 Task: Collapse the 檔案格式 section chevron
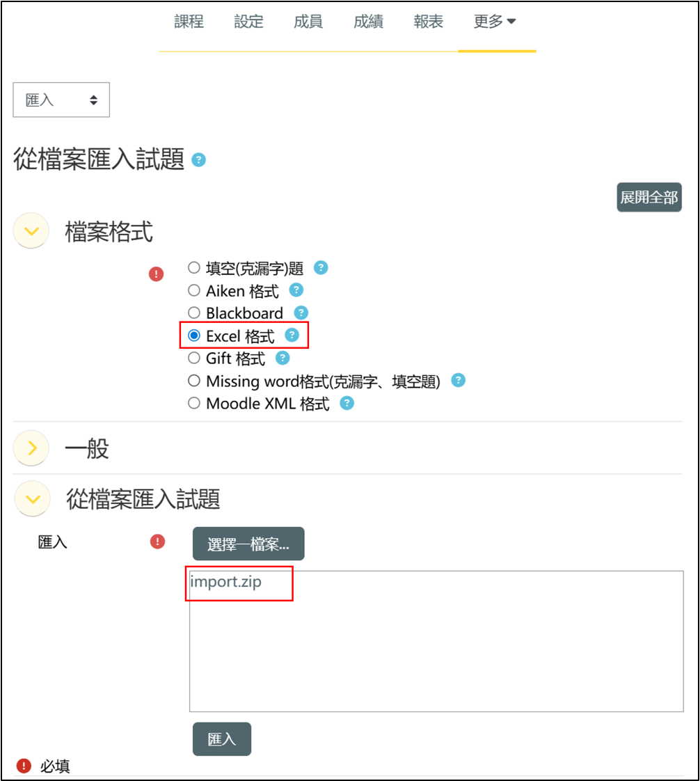(x=31, y=230)
